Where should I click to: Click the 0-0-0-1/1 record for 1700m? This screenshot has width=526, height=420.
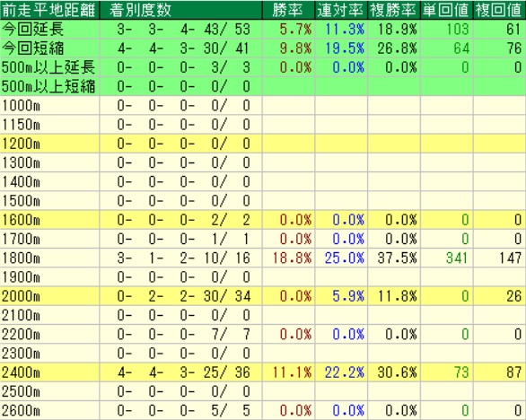click(184, 239)
